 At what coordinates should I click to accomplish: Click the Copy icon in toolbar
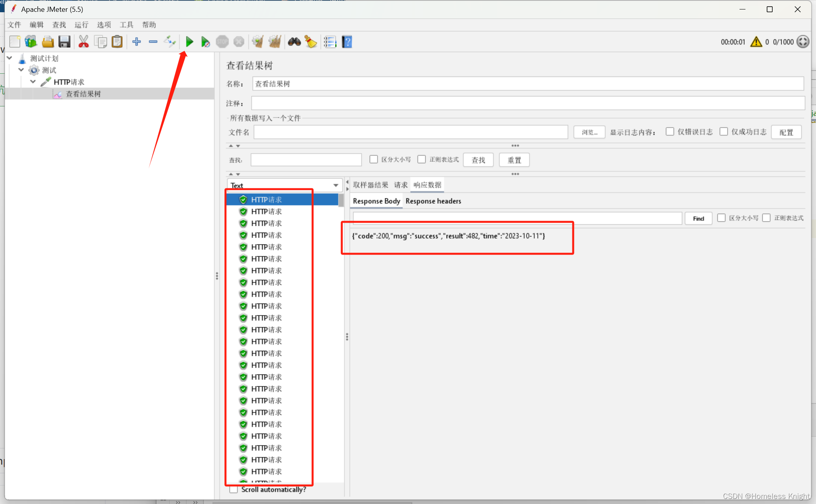click(x=101, y=42)
